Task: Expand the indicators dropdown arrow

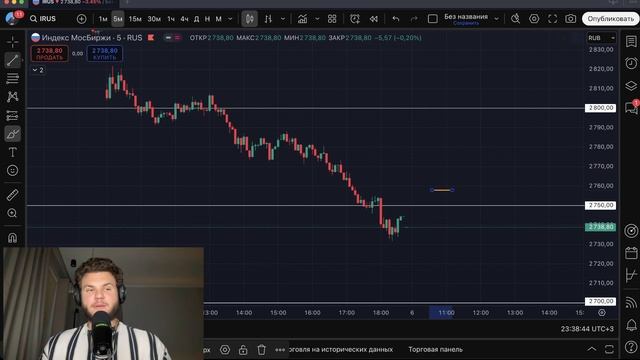Action: (317, 19)
